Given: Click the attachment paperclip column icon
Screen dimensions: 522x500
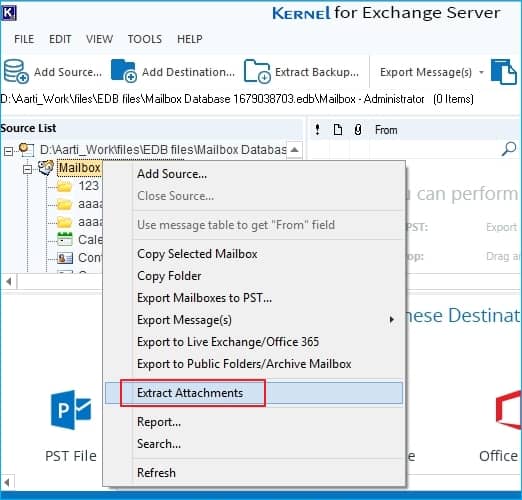Looking at the screenshot, I should [x=358, y=130].
